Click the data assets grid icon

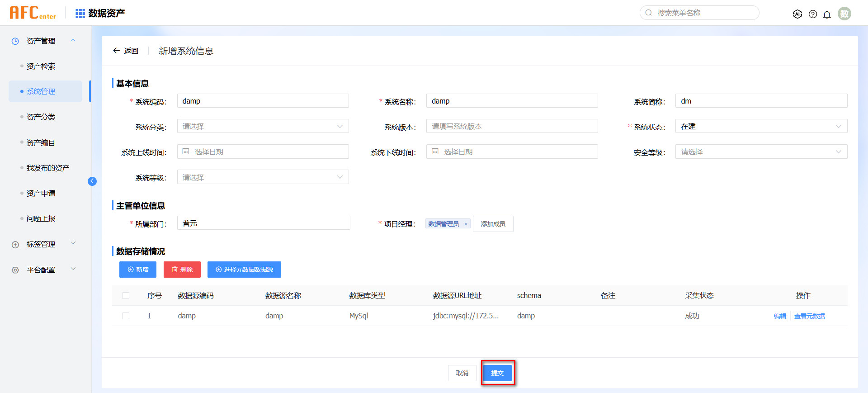point(80,14)
